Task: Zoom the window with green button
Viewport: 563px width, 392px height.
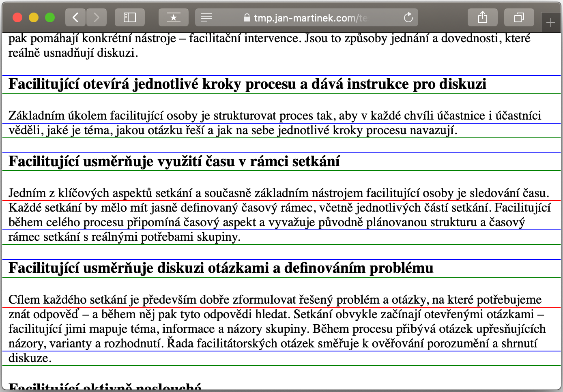Action: (50, 17)
